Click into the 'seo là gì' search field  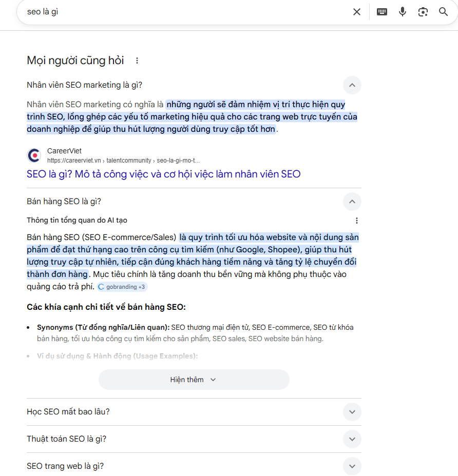[x=180, y=12]
